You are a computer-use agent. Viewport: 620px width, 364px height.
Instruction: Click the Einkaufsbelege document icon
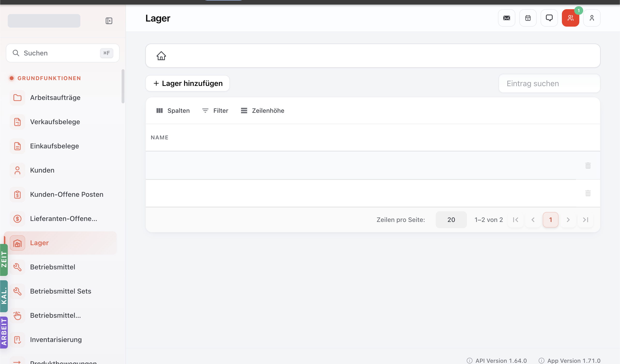click(17, 146)
